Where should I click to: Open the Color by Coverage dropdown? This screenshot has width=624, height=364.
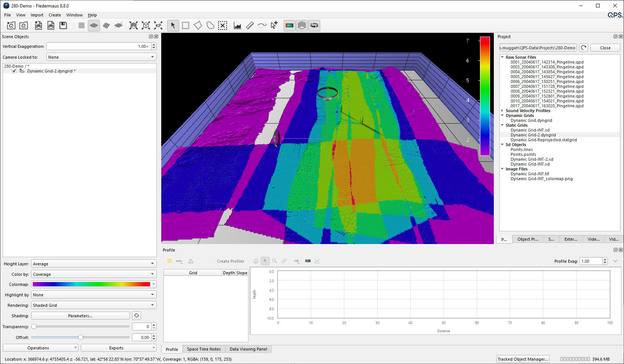[x=94, y=274]
